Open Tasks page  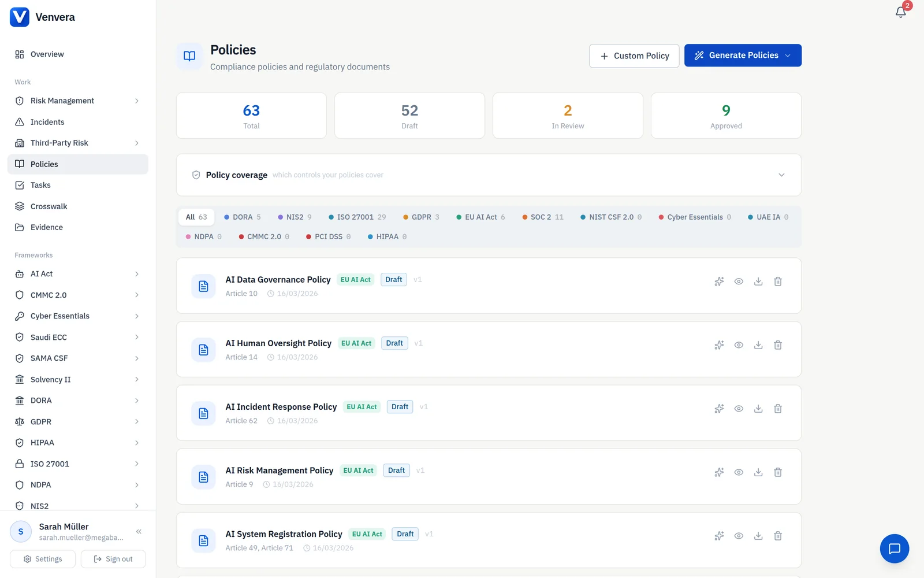pyautogui.click(x=78, y=185)
